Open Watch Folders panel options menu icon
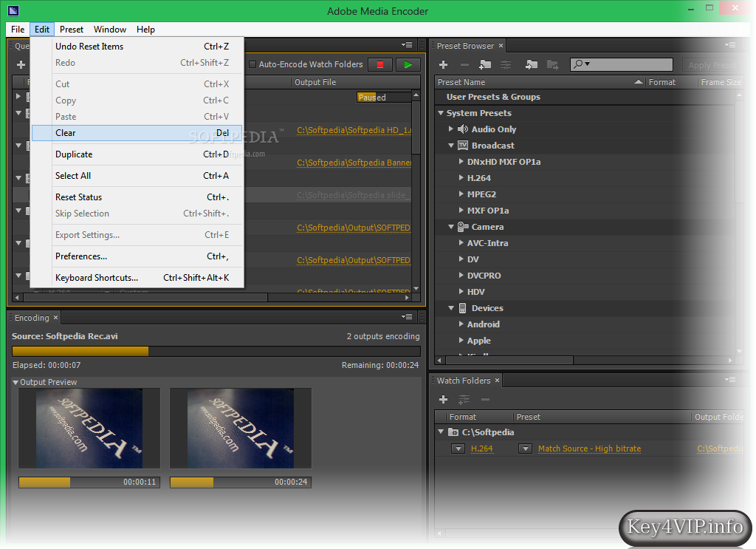756x549 pixels. 730,380
